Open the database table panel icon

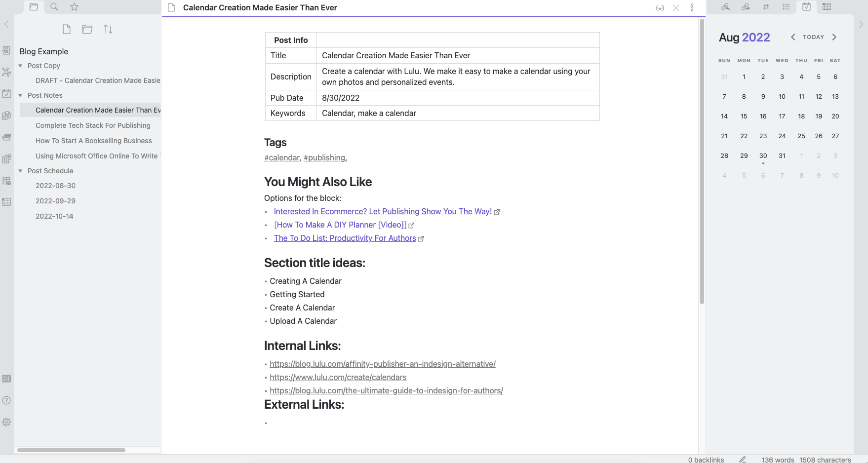tap(827, 7)
